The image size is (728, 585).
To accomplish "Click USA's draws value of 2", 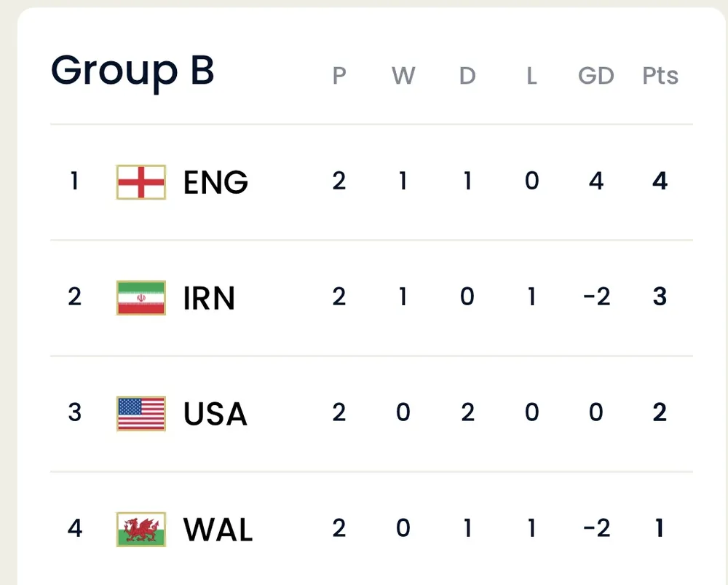I will 467,413.
